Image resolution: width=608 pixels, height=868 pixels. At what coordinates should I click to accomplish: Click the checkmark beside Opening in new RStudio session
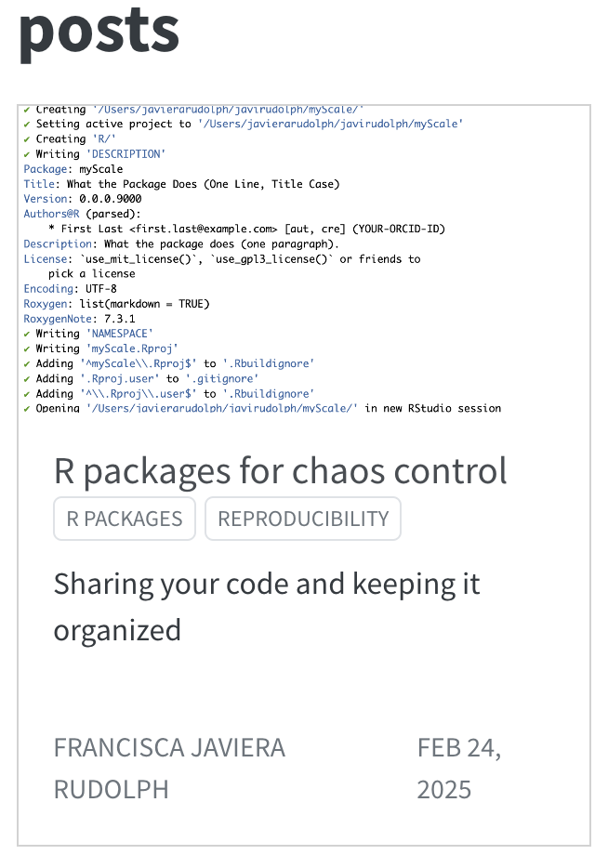point(27,408)
